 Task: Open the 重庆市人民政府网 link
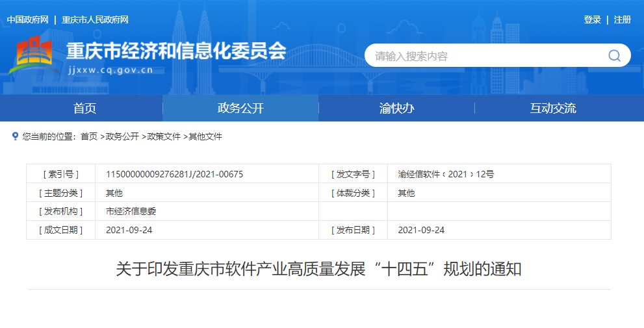(96, 19)
